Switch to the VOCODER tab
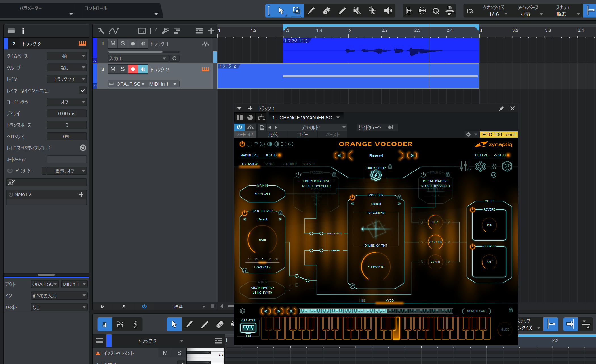The height and width of the screenshot is (364, 596). (289, 164)
